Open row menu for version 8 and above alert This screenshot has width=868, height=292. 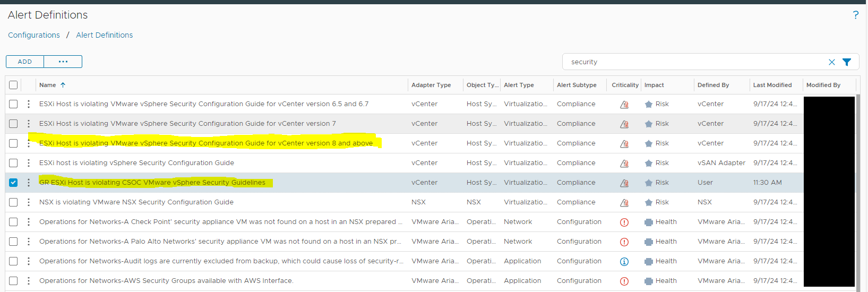pyautogui.click(x=29, y=143)
